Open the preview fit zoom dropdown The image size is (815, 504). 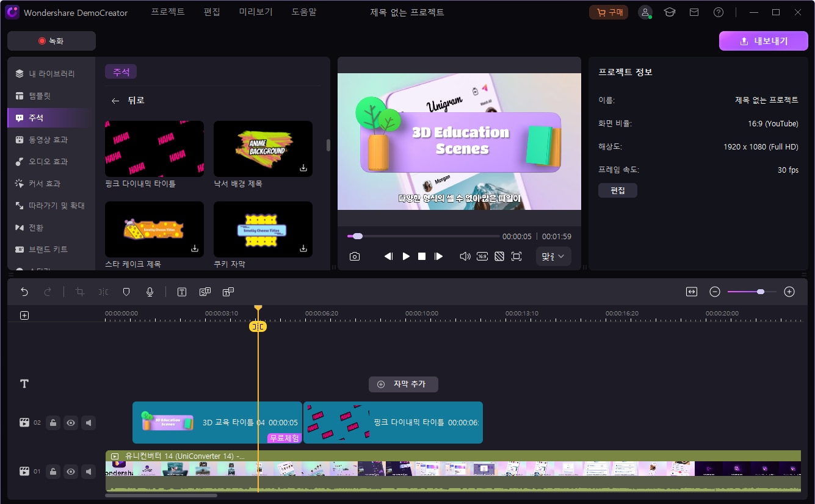(553, 256)
